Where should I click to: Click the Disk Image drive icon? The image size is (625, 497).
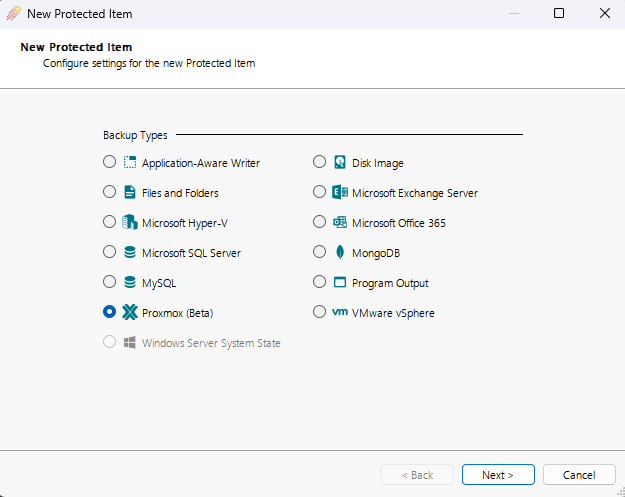(340, 162)
